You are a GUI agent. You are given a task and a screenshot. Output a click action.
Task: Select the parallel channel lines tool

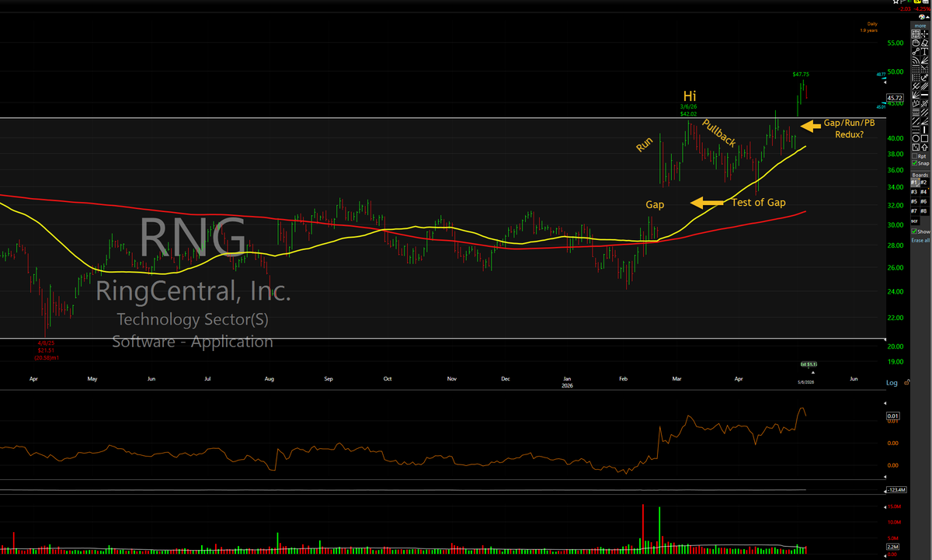pos(924,85)
